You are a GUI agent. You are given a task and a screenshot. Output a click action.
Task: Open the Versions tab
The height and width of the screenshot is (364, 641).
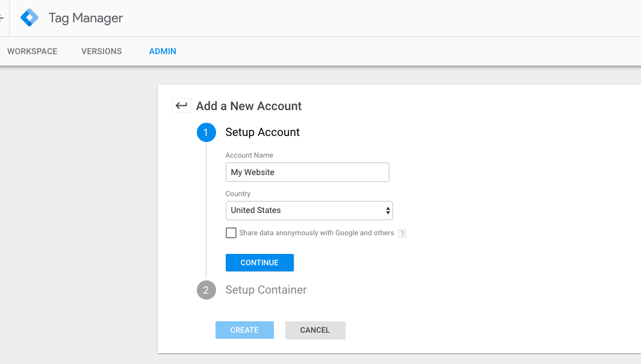click(x=102, y=51)
